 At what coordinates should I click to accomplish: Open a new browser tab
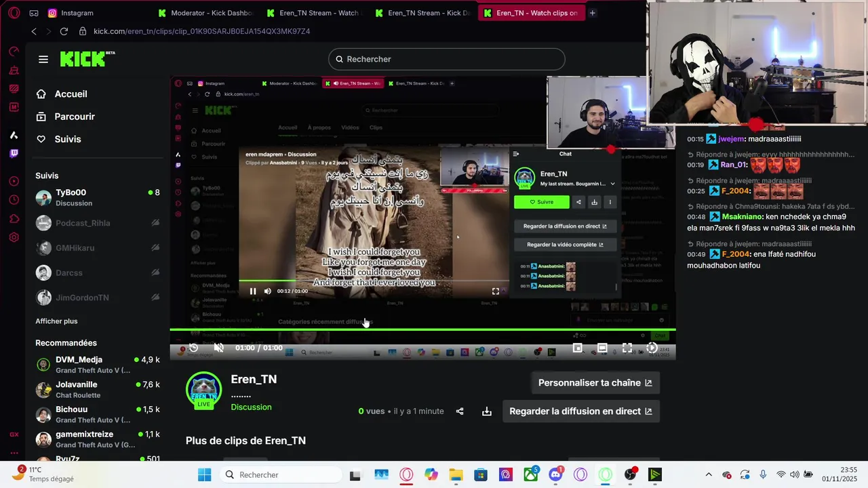(592, 13)
